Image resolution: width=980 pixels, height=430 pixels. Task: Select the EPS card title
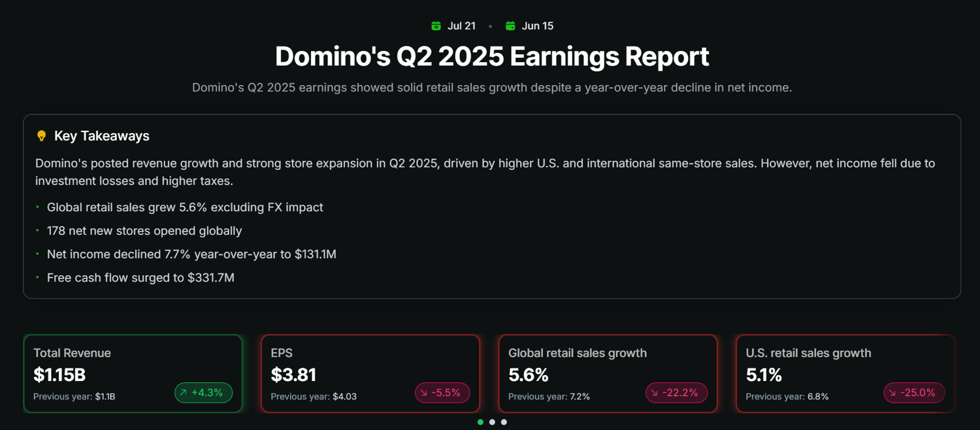pyautogui.click(x=282, y=353)
